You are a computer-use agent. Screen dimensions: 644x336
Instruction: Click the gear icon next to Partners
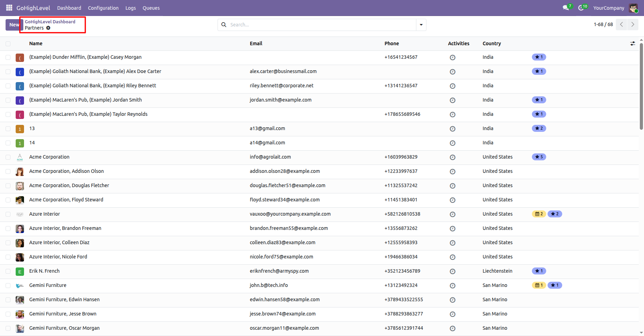48,28
